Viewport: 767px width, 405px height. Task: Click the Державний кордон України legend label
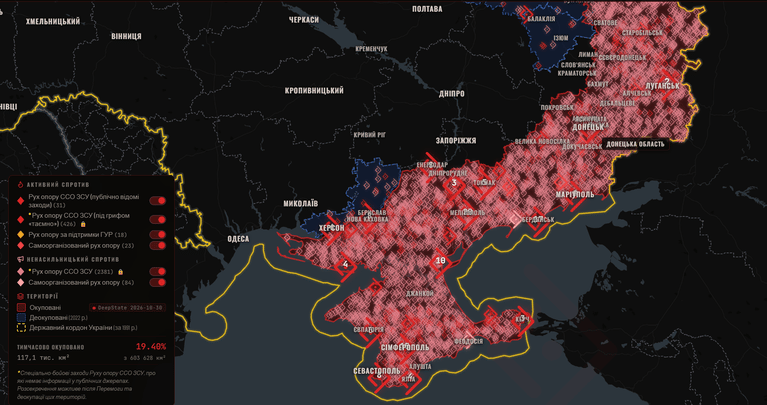(81, 328)
